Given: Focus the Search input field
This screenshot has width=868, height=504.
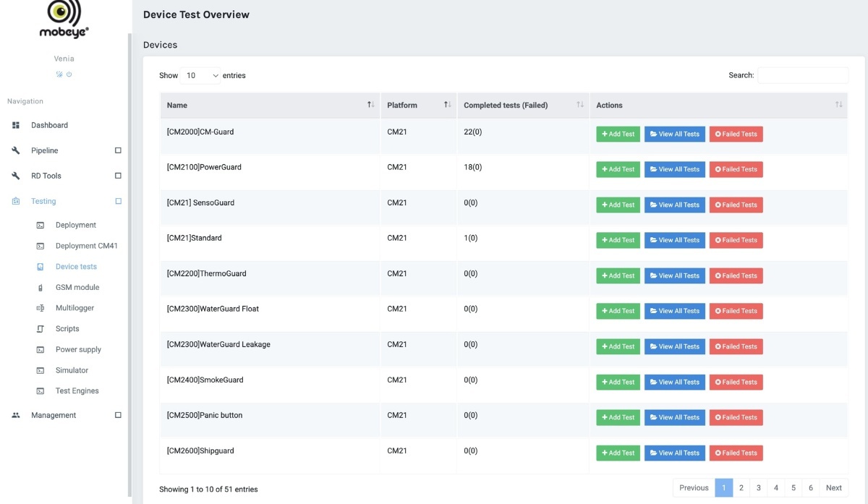Looking at the screenshot, I should [803, 75].
